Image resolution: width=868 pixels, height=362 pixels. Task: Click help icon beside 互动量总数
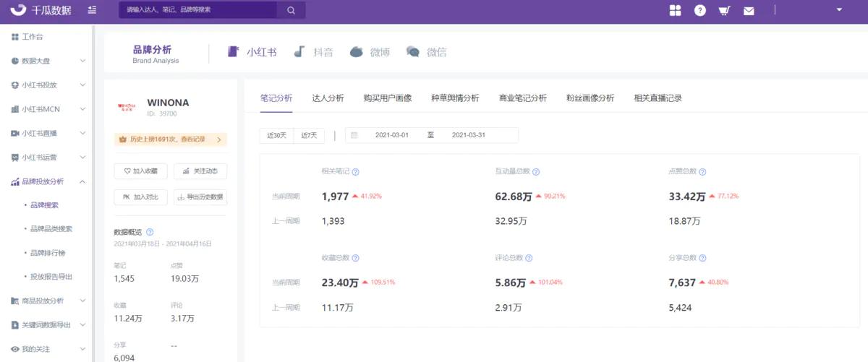point(536,172)
